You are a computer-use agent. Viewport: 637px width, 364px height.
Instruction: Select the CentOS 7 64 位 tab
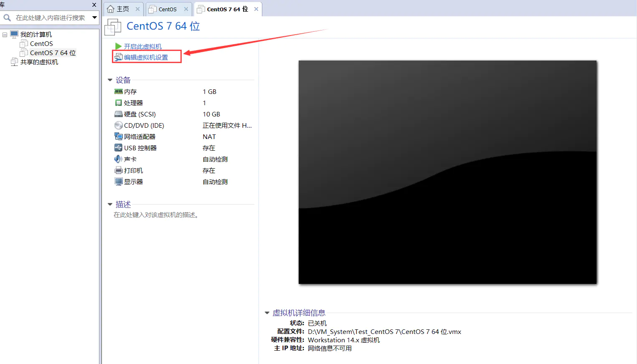click(227, 9)
